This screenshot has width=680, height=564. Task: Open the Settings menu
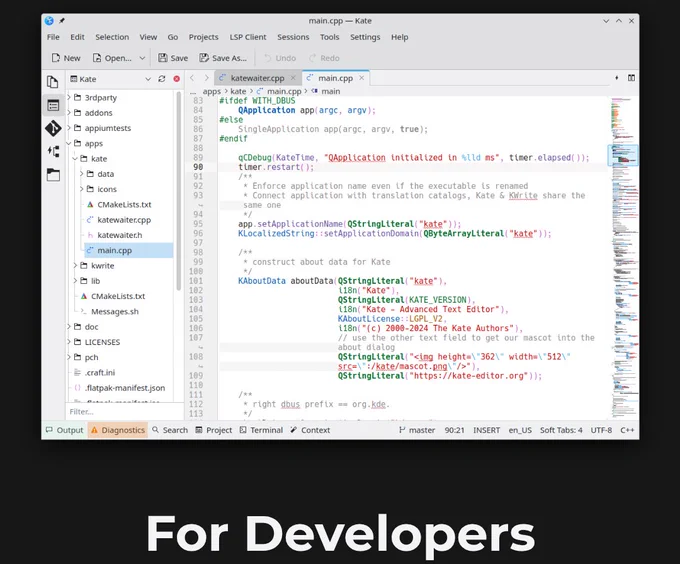365,37
